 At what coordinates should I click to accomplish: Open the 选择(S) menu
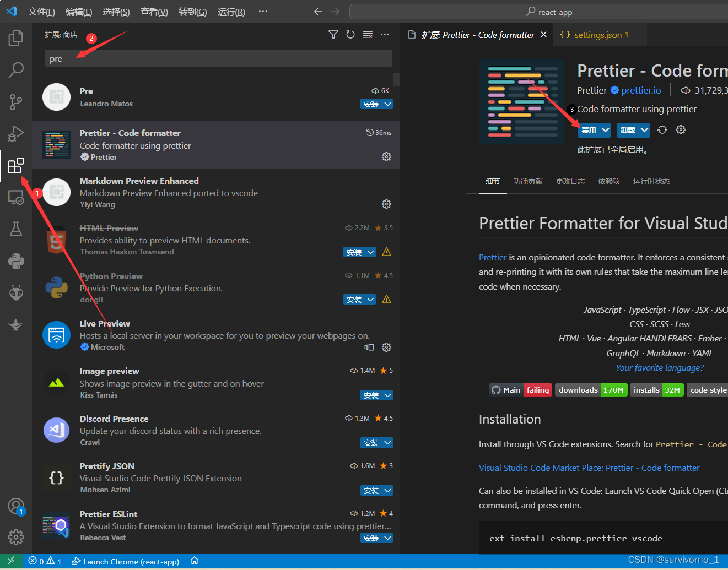(x=116, y=12)
